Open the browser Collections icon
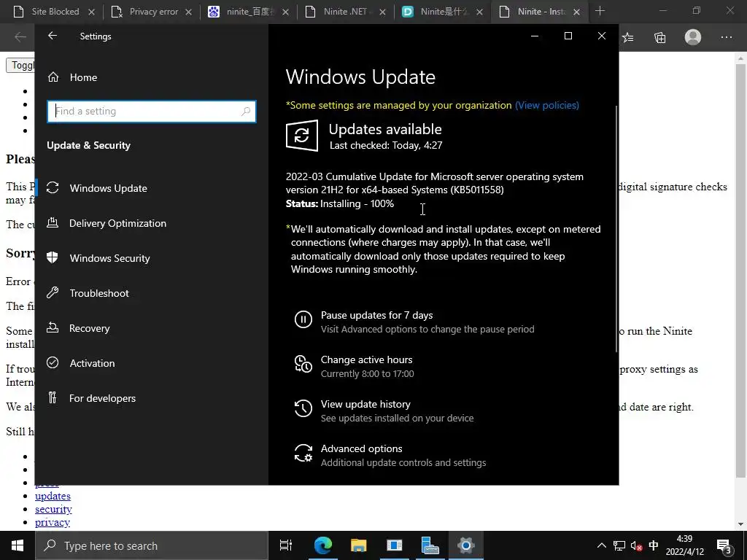This screenshot has height=560, width=747. (659, 37)
